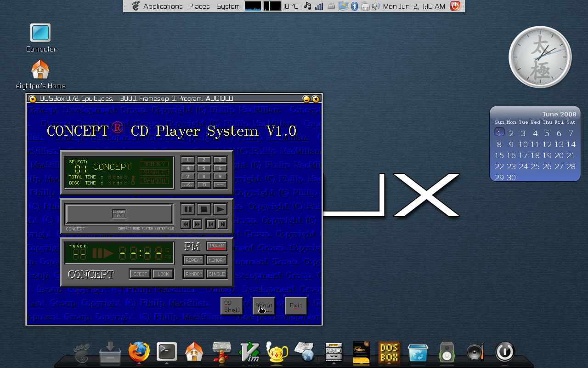Click the Bluetooth tray icon

(x=355, y=6)
